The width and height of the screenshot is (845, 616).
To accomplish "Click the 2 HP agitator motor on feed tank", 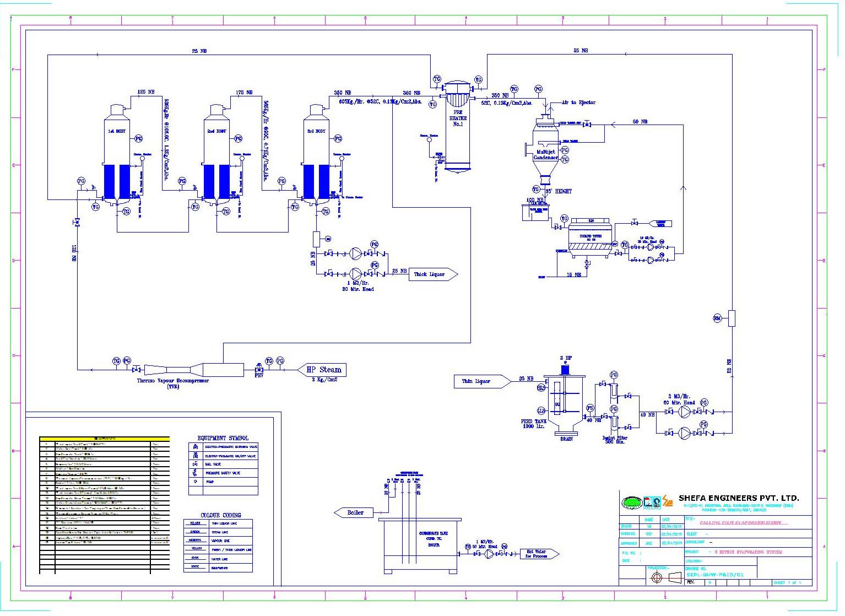I will (x=565, y=370).
